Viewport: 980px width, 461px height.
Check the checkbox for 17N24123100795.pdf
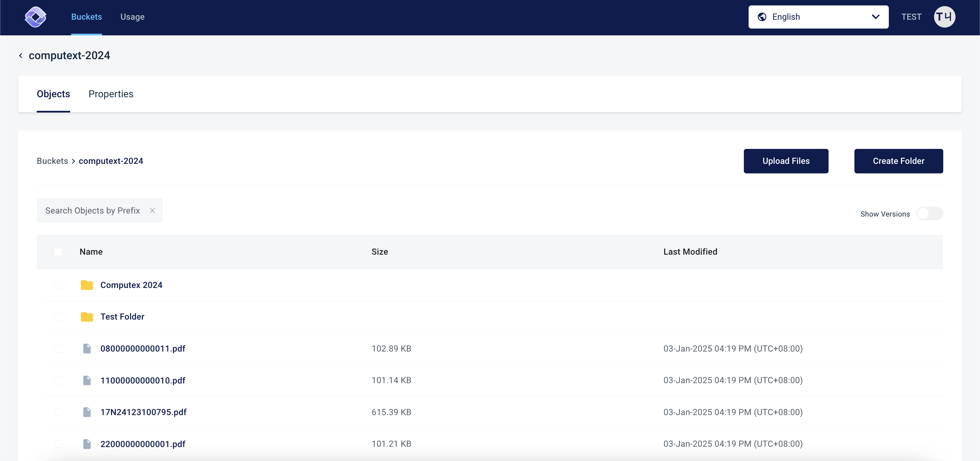click(59, 412)
